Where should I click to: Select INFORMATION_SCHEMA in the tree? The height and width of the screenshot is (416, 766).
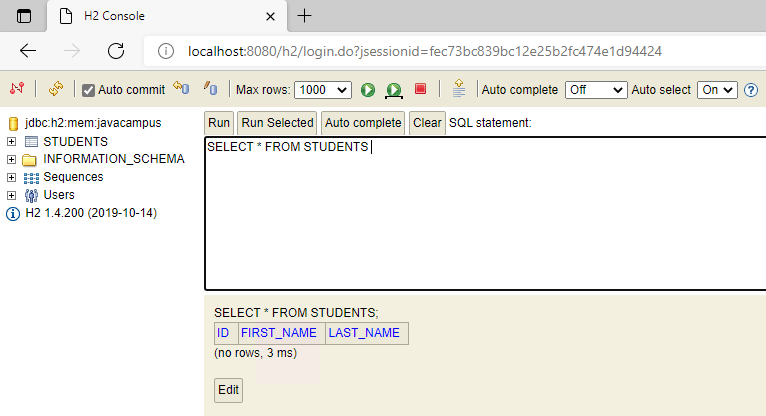114,159
